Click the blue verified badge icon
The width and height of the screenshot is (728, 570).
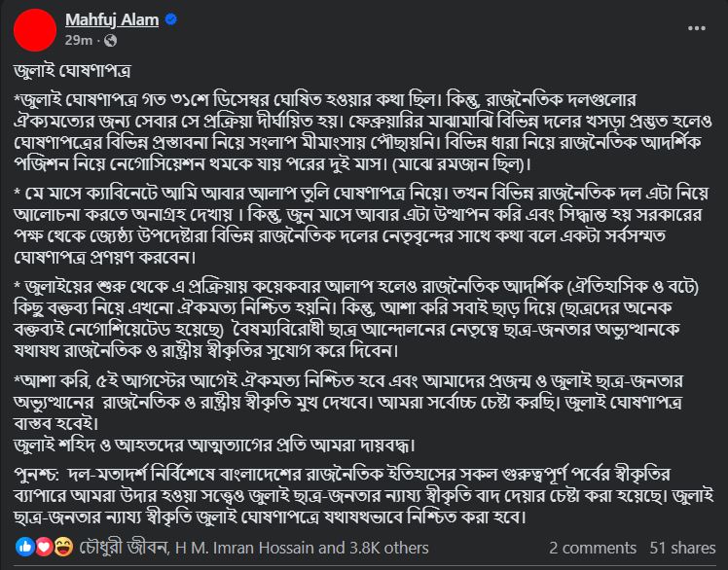point(171,19)
